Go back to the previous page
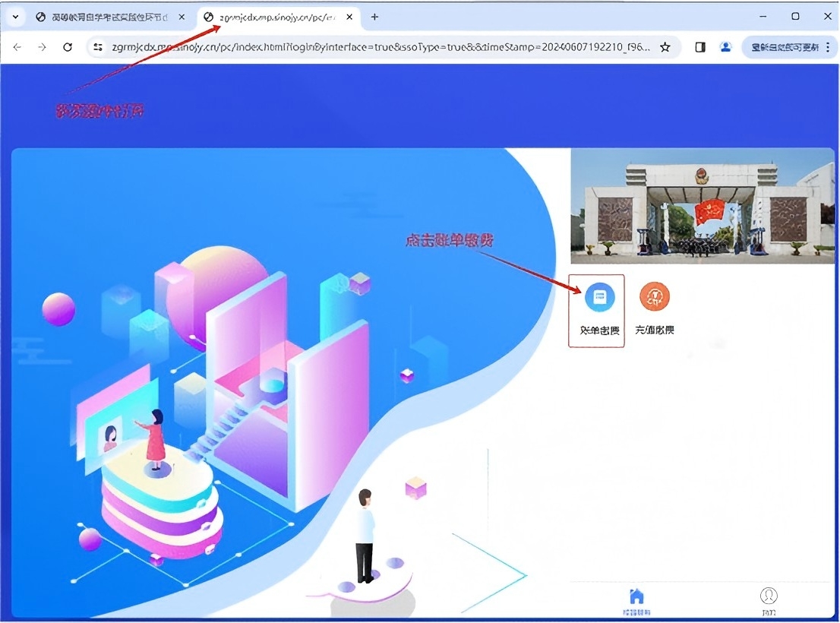Screen dimensions: 840x623 point(17,47)
